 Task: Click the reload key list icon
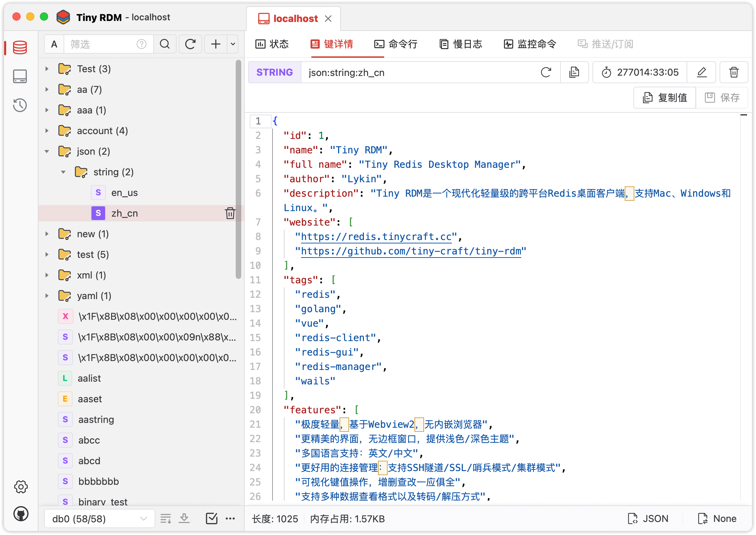(190, 44)
